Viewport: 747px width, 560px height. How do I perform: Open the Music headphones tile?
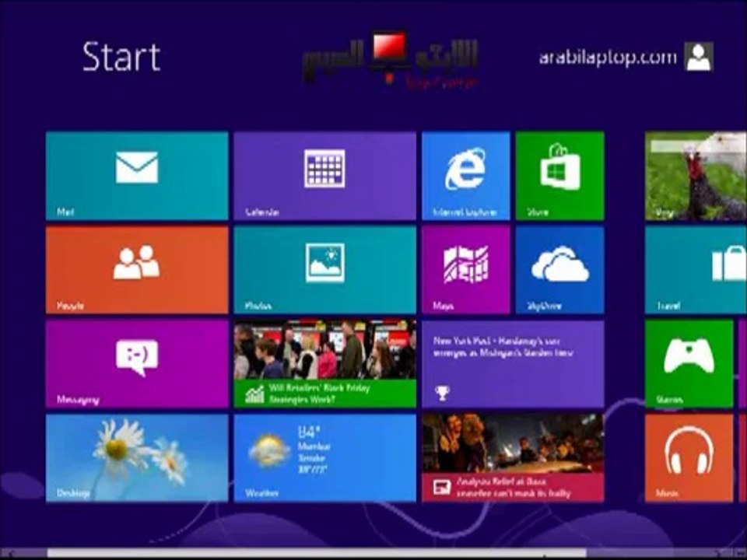(x=689, y=457)
